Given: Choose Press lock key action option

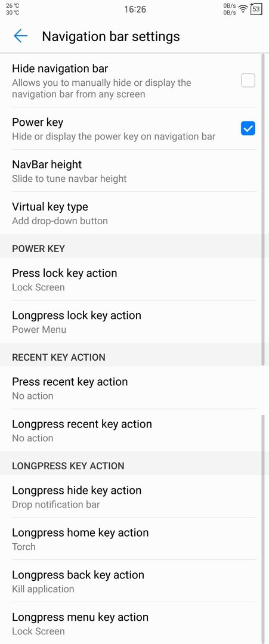Looking at the screenshot, I should pyautogui.click(x=134, y=279).
